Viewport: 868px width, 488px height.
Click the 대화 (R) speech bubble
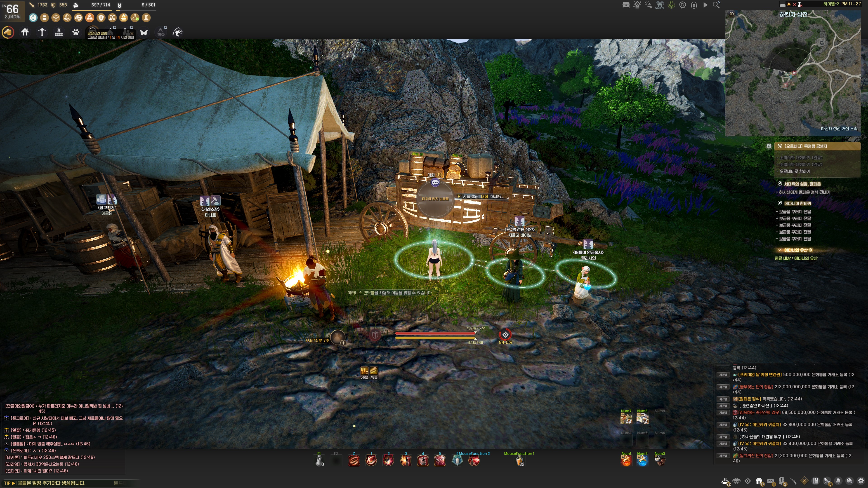tap(435, 183)
